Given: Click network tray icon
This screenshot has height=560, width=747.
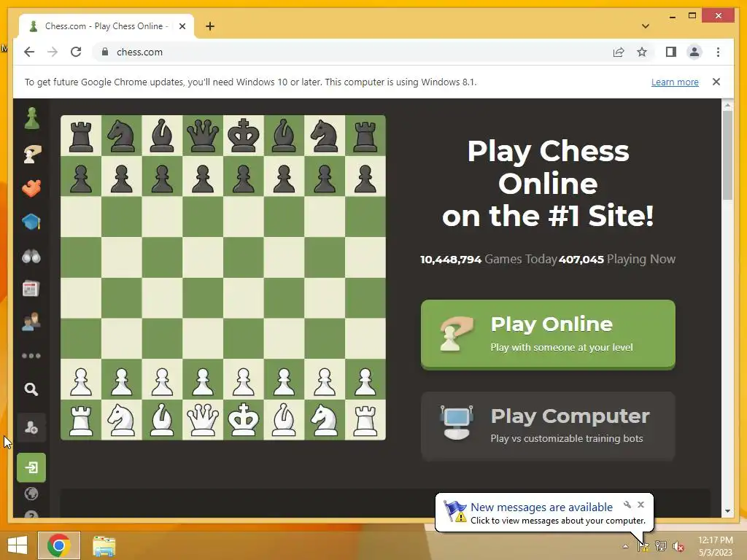Looking at the screenshot, I should pos(661,545).
